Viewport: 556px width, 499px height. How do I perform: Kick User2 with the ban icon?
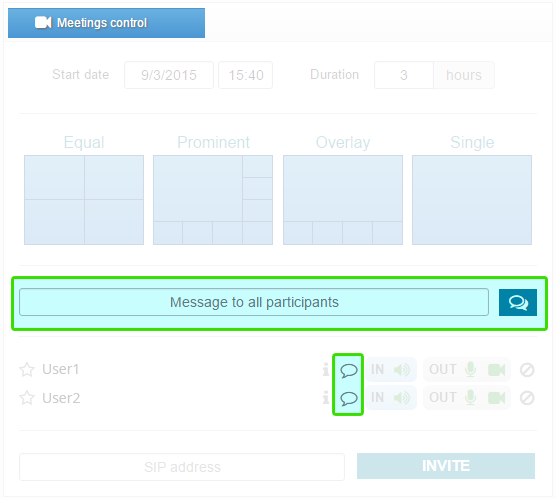coord(527,398)
